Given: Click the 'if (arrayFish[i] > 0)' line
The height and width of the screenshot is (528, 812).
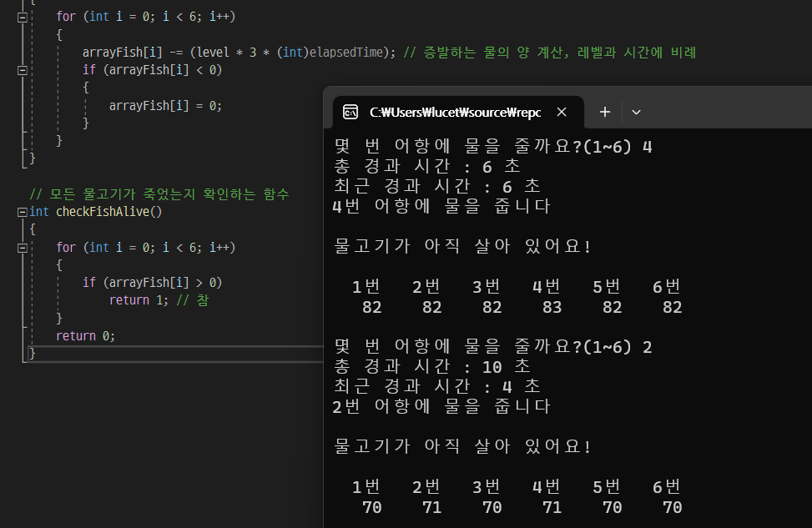Looking at the screenshot, I should click(152, 283).
